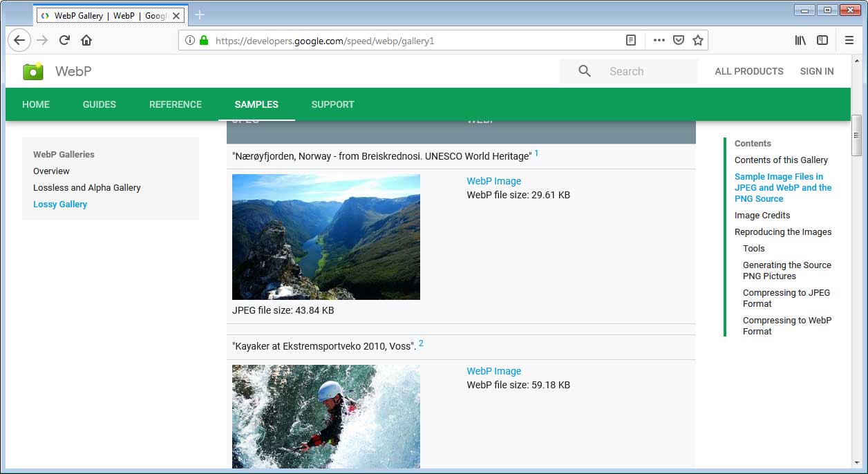Show sidebars icon in toolbar
868x474 pixels.
(x=822, y=41)
